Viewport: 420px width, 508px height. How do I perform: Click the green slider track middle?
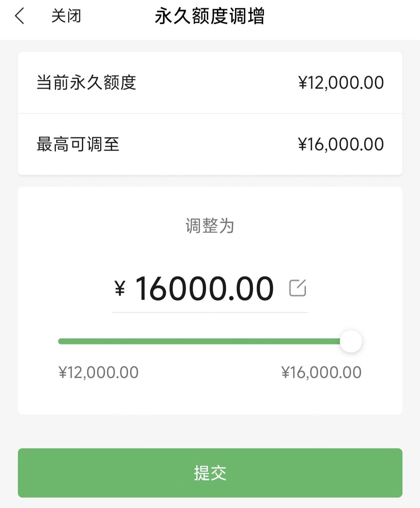(199, 341)
